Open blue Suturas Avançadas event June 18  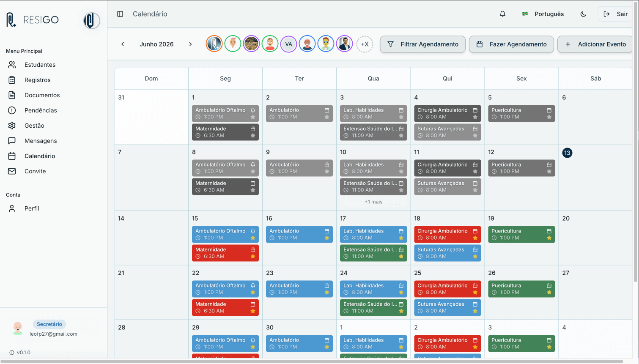pyautogui.click(x=447, y=253)
